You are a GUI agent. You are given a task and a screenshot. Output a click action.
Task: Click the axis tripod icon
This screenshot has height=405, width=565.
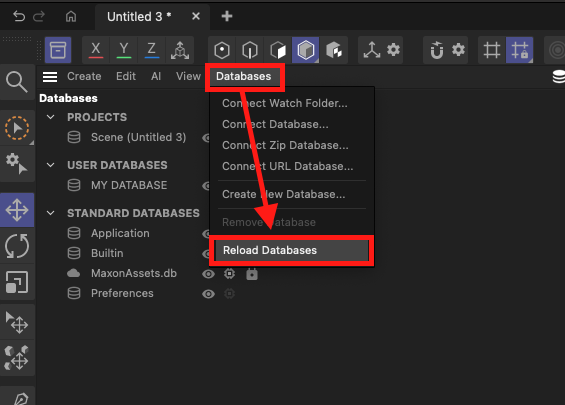372,50
